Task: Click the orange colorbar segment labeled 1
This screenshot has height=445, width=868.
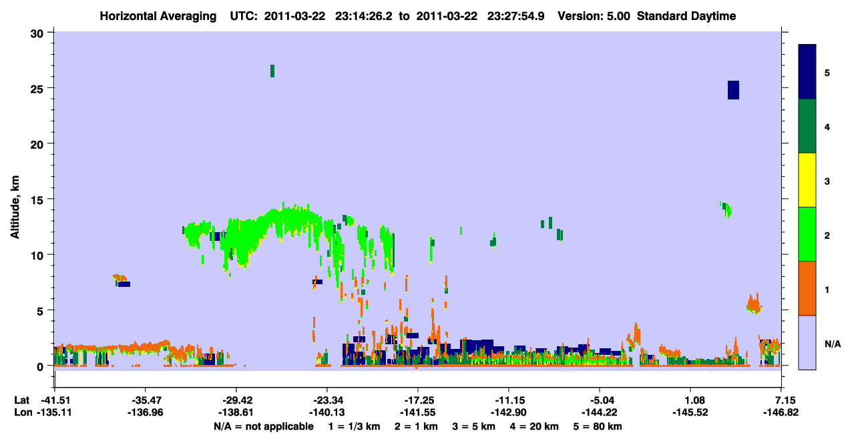Action: click(x=807, y=288)
